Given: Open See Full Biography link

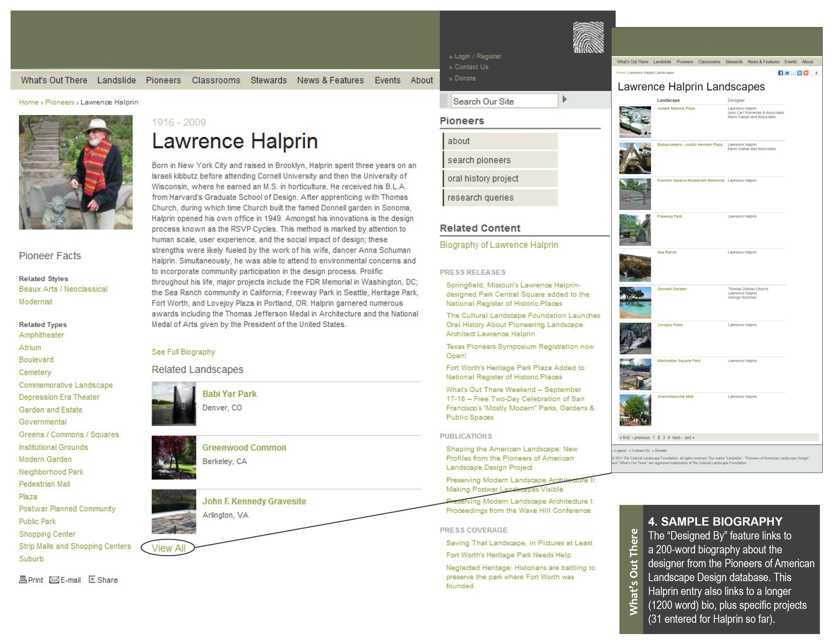Looking at the screenshot, I should coord(184,352).
